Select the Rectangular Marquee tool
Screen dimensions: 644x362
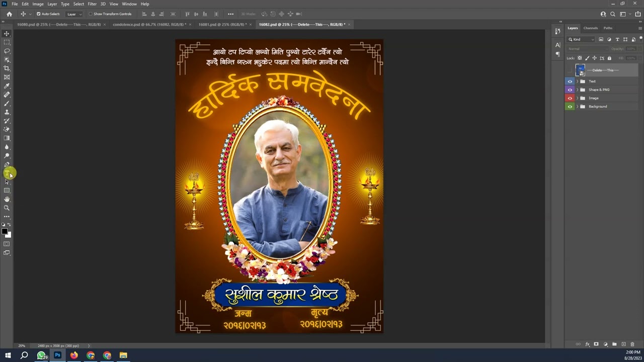coord(7,42)
